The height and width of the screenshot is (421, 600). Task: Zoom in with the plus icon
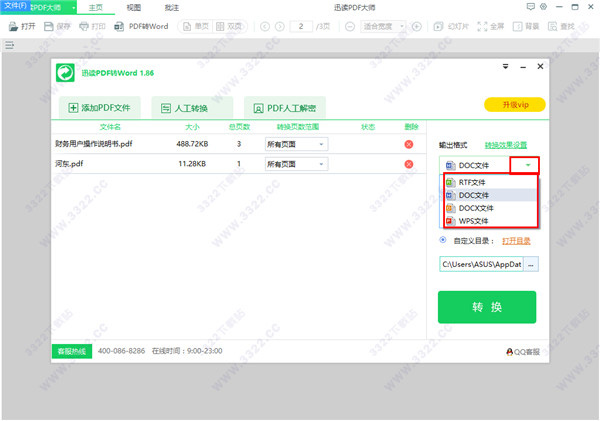click(417, 26)
